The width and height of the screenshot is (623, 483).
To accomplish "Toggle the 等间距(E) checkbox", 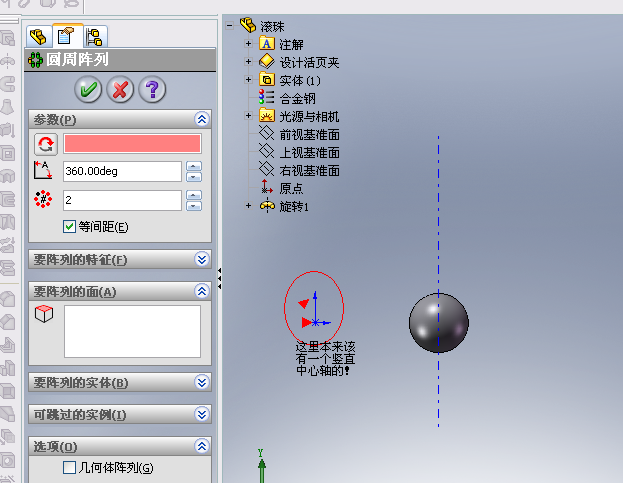I will [x=69, y=227].
